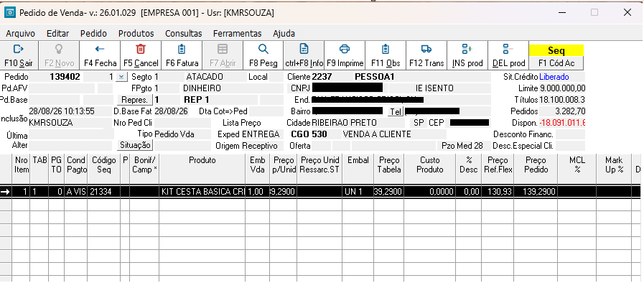
Task: Click the DINHEIRO payment form text
Action: click(x=202, y=88)
